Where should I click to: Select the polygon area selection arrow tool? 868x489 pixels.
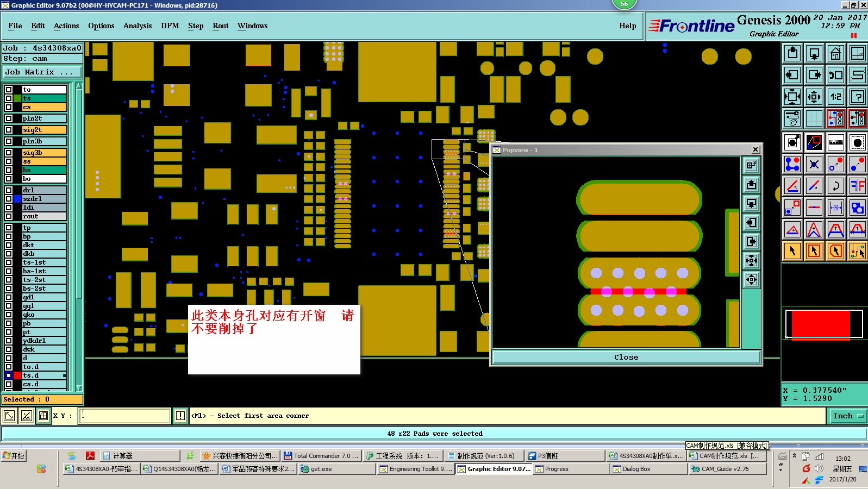[x=836, y=251]
